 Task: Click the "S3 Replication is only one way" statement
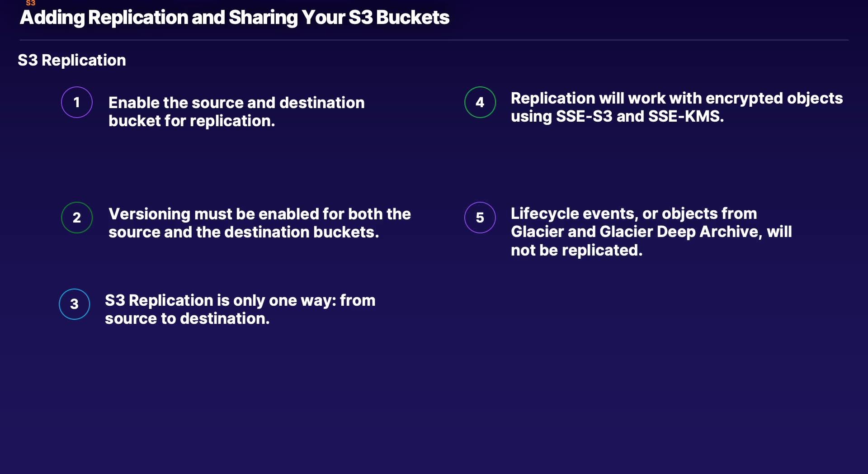[240, 309]
